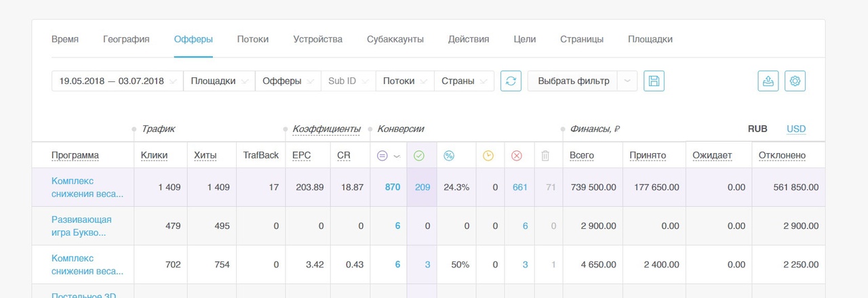The image size is (868, 298).
Task: Click the refresh statistics icon
Action: tap(511, 81)
